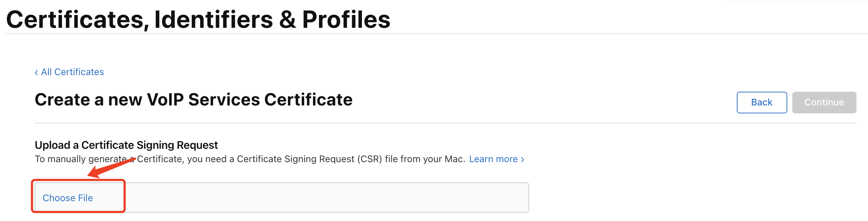The width and height of the screenshot is (868, 221).
Task: Click the Certificates, Identifiers & Profiles title
Action: tap(198, 19)
